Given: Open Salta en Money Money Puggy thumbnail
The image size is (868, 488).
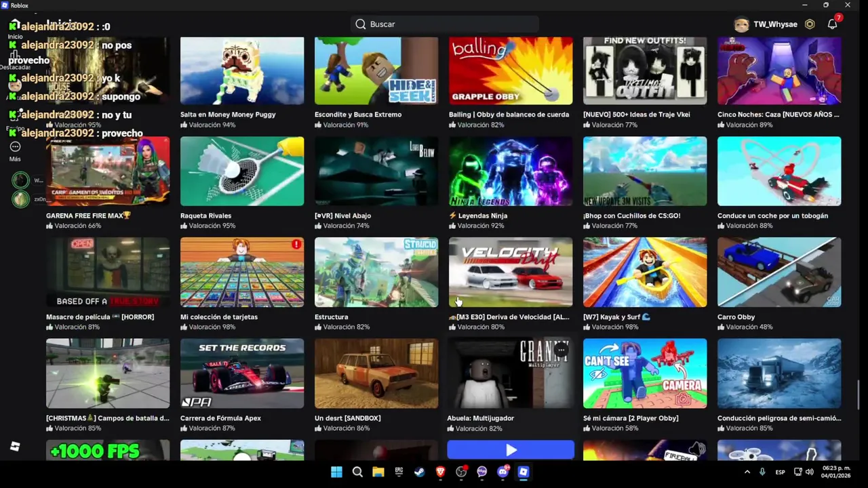Looking at the screenshot, I should click(242, 70).
